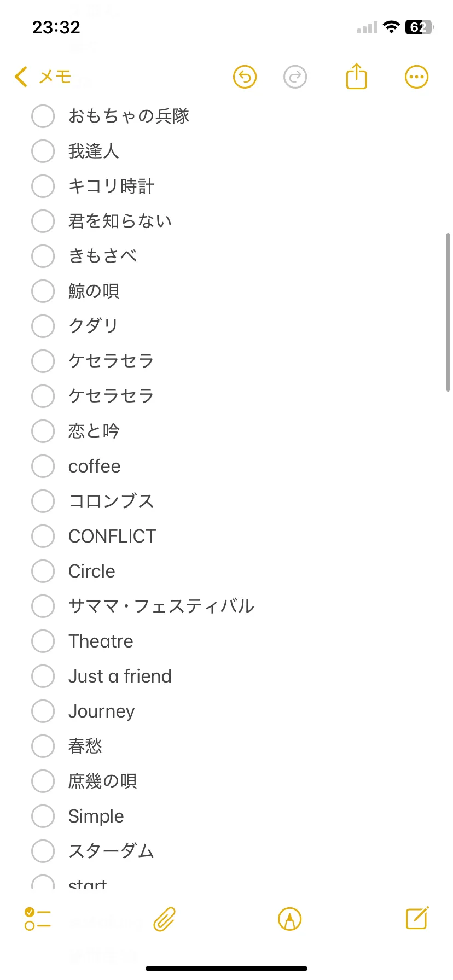453x980 pixels.
Task: Tap the checklist format icon
Action: pos(38,919)
